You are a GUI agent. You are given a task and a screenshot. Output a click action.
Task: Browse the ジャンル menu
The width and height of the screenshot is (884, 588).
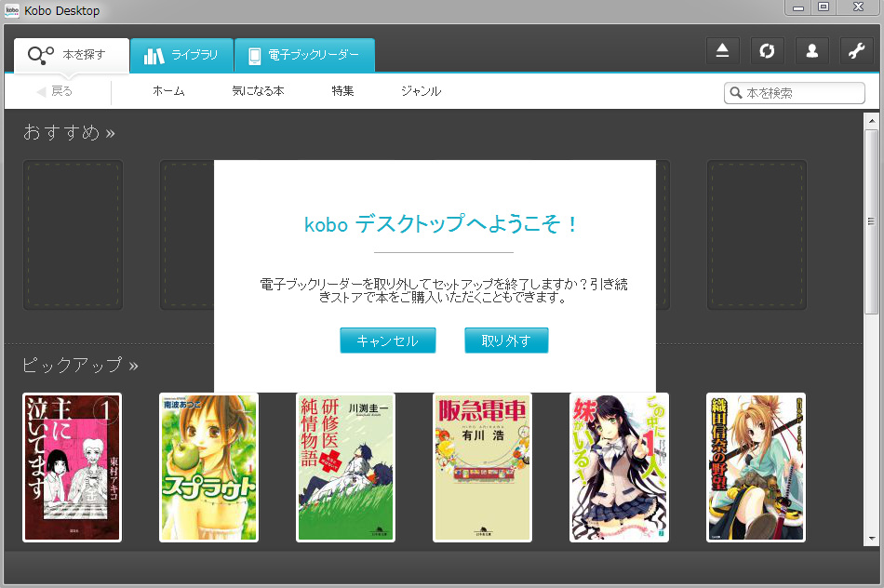(x=421, y=91)
